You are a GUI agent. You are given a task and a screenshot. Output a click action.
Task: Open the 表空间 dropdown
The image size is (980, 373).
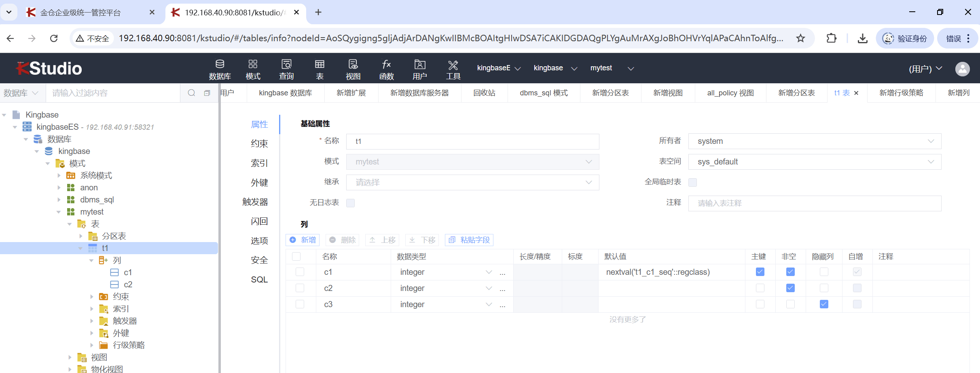pos(815,162)
